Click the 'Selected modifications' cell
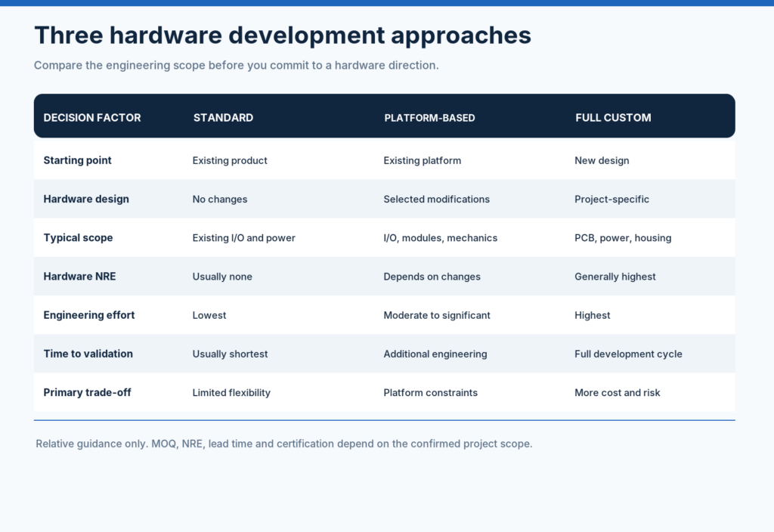The height and width of the screenshot is (532, 774). (x=436, y=199)
